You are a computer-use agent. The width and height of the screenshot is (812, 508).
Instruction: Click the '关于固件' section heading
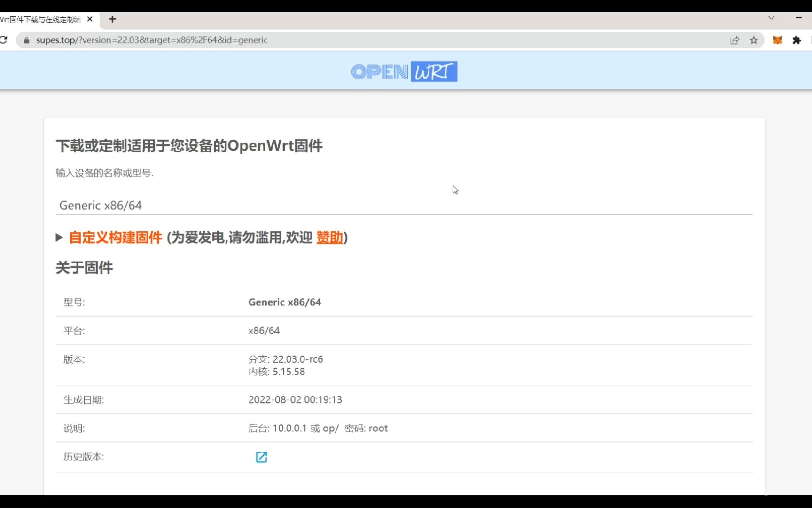click(85, 268)
